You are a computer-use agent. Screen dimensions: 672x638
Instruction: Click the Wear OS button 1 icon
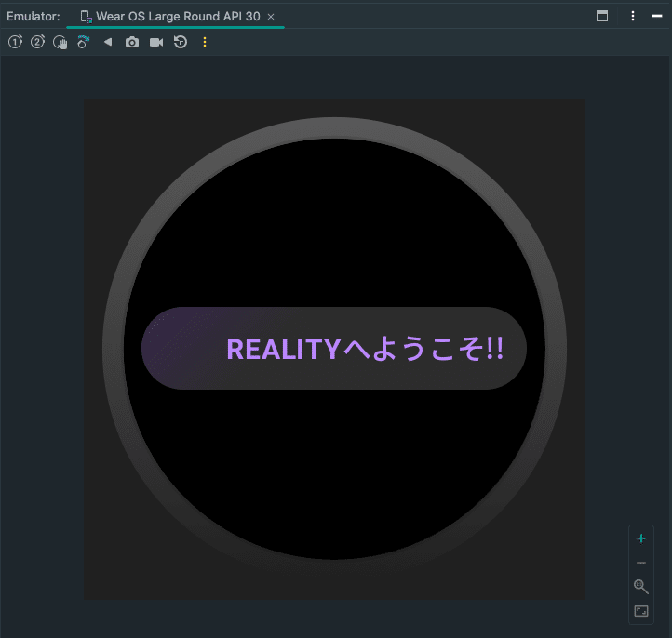(x=16, y=42)
